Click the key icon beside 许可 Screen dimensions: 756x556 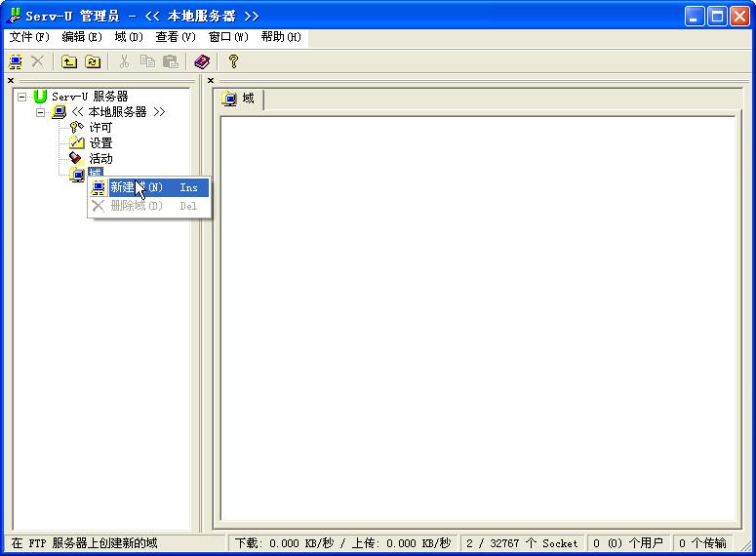pos(77,128)
